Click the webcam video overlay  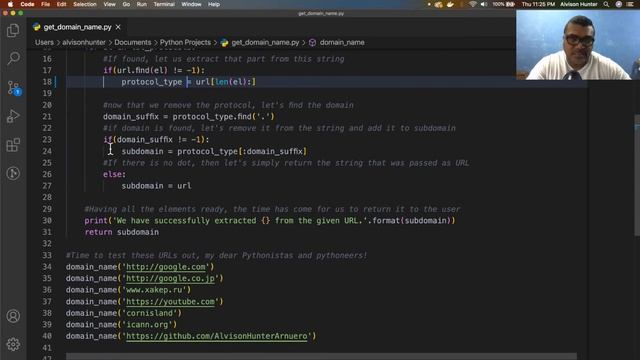coord(578,44)
